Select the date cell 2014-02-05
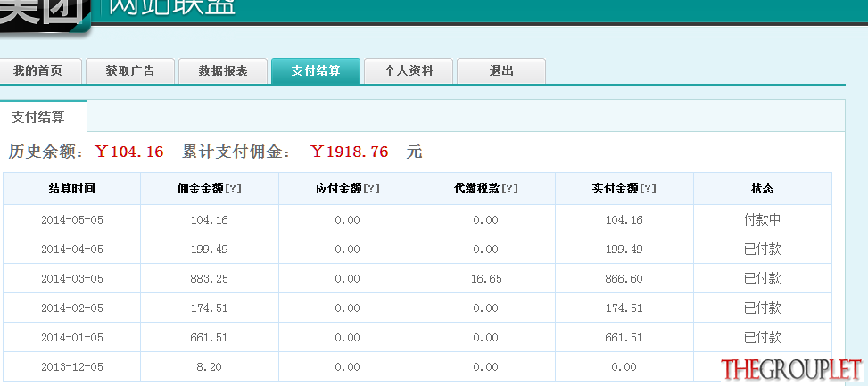Viewport: 868px width, 386px height. coord(72,308)
